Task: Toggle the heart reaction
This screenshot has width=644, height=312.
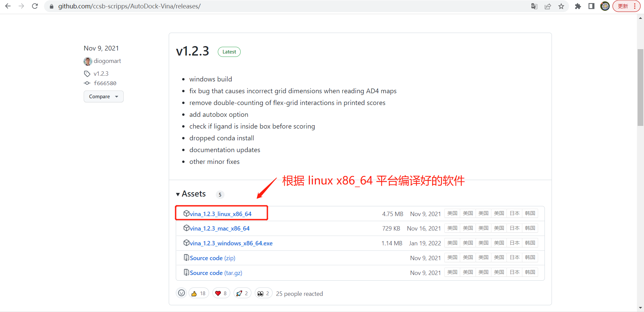Action: (x=221, y=293)
